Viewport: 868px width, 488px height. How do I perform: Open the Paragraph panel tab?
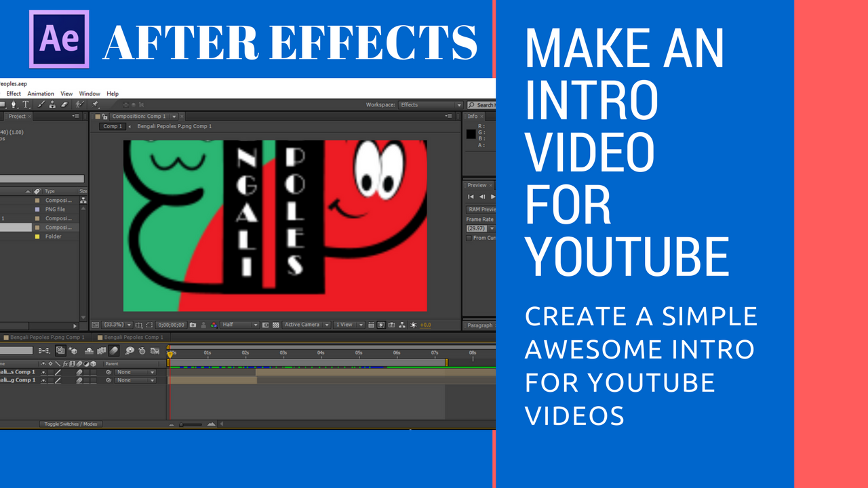tap(479, 325)
